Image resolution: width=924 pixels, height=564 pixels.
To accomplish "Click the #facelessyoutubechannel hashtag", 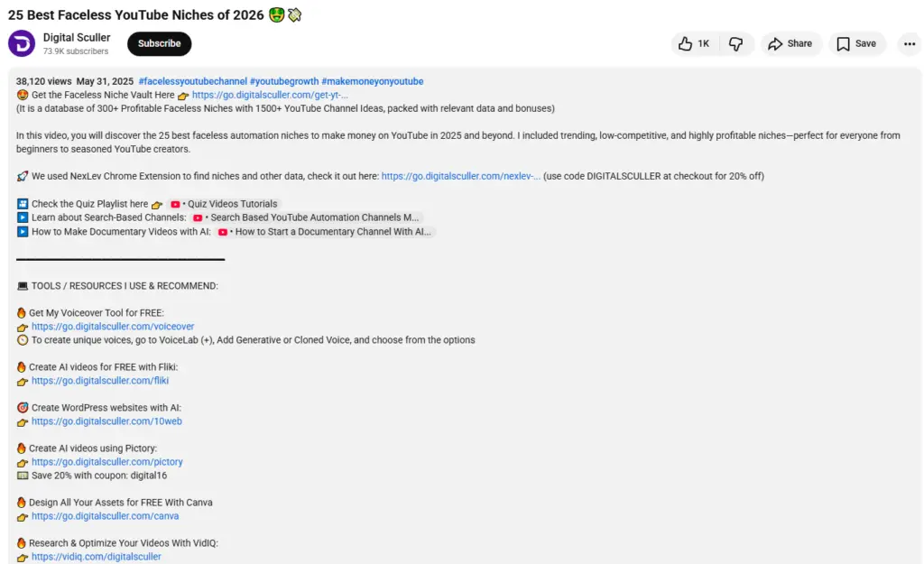I will tap(192, 81).
